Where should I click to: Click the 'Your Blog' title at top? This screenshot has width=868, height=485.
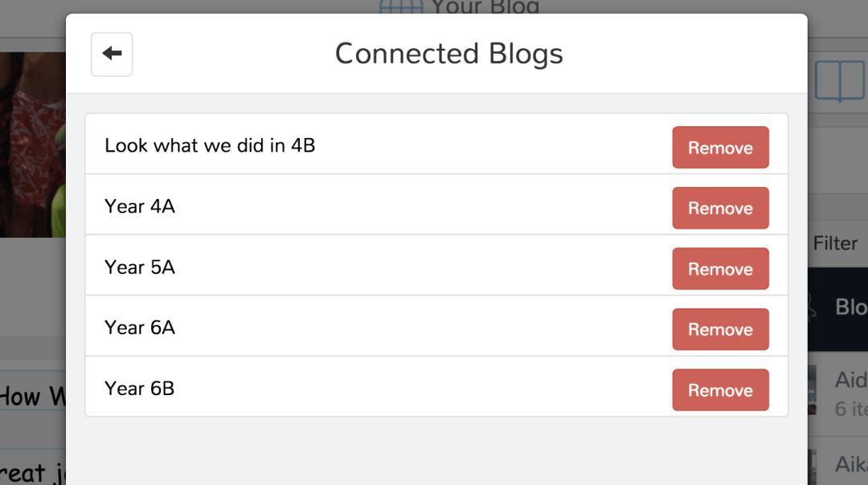click(485, 8)
